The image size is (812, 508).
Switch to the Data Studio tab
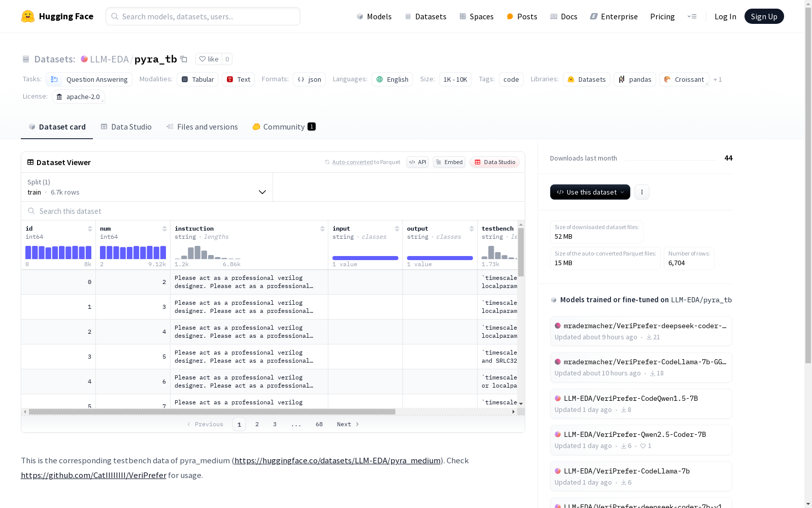pos(126,127)
